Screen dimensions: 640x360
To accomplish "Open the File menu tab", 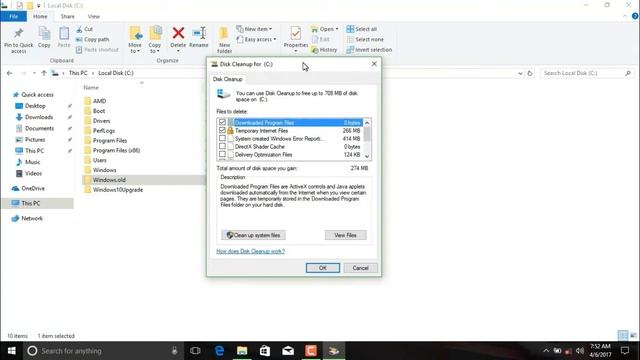I will [13, 16].
